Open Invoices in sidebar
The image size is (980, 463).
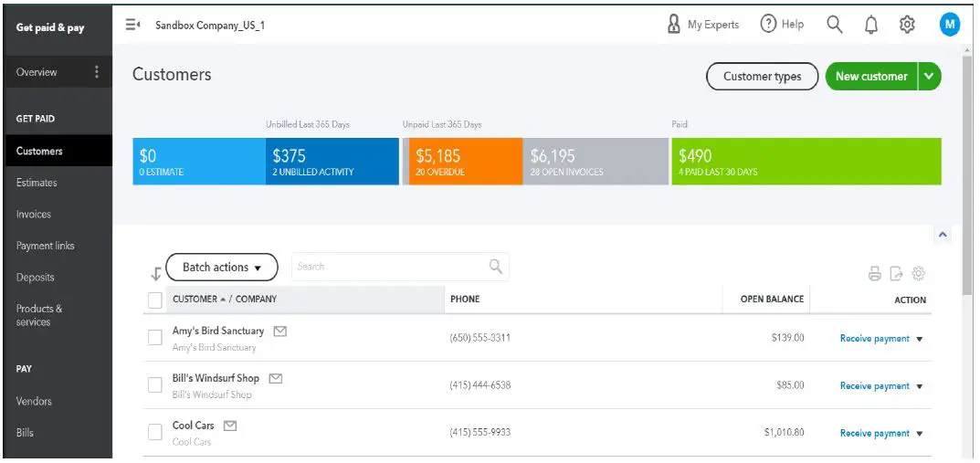(34, 215)
